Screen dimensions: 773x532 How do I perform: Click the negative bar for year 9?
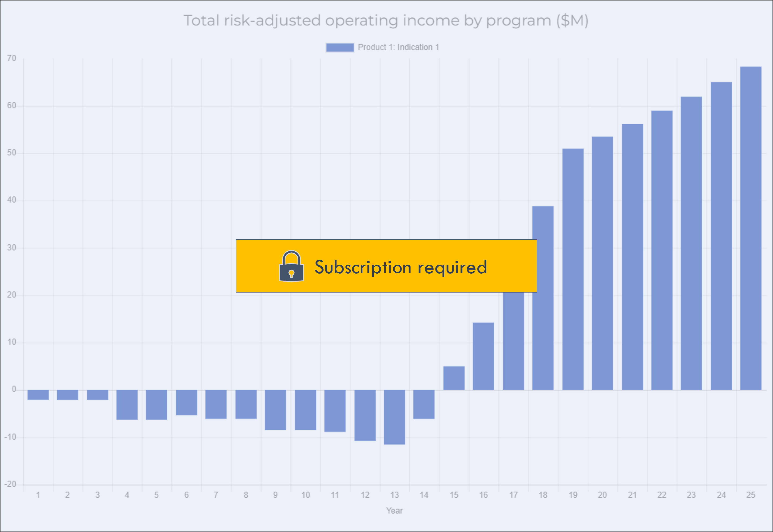[x=276, y=410]
